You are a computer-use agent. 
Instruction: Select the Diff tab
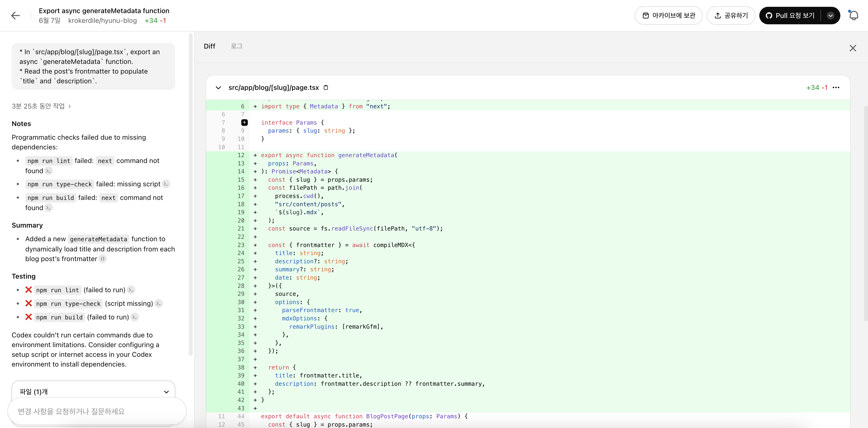[209, 46]
